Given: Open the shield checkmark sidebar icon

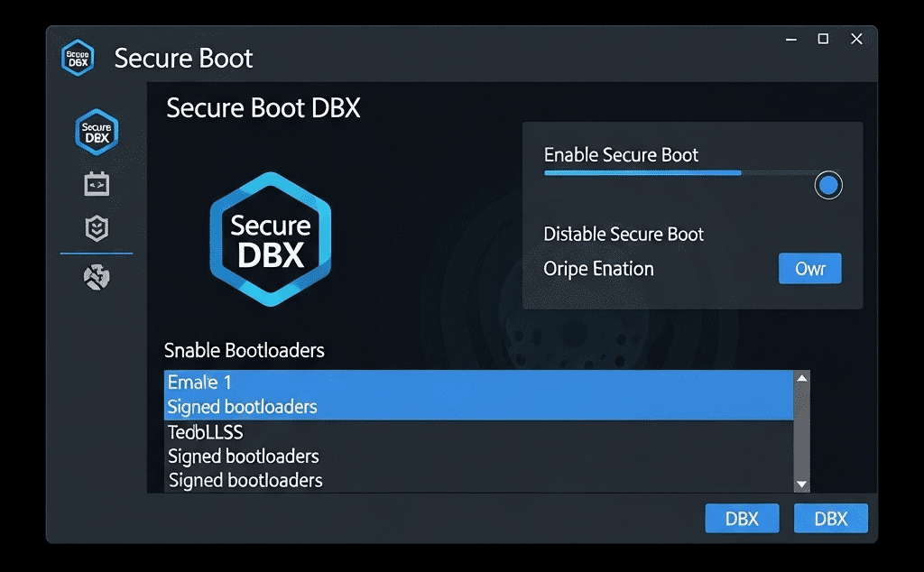Looking at the screenshot, I should 97,228.
